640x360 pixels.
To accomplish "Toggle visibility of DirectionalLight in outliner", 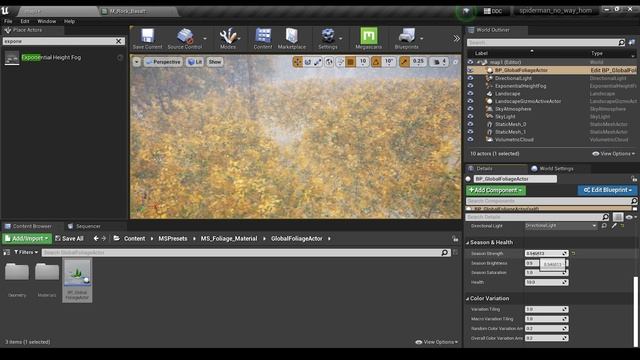I will [x=470, y=78].
